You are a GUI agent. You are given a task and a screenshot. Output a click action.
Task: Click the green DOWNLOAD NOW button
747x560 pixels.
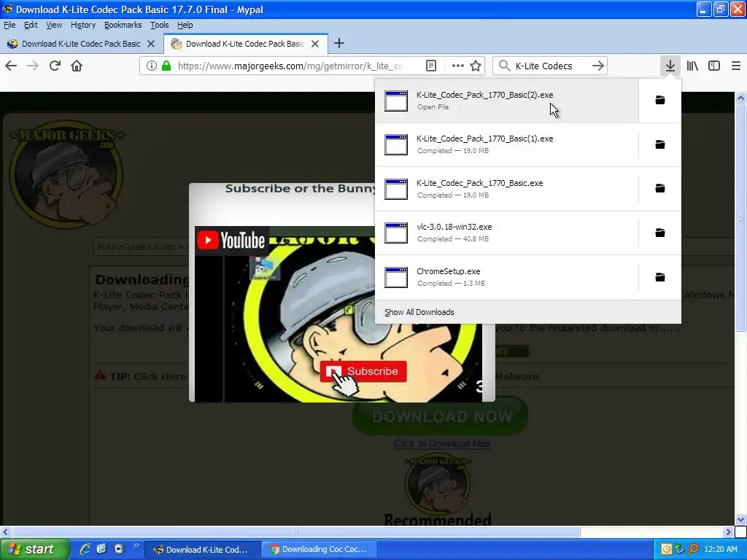click(x=441, y=416)
